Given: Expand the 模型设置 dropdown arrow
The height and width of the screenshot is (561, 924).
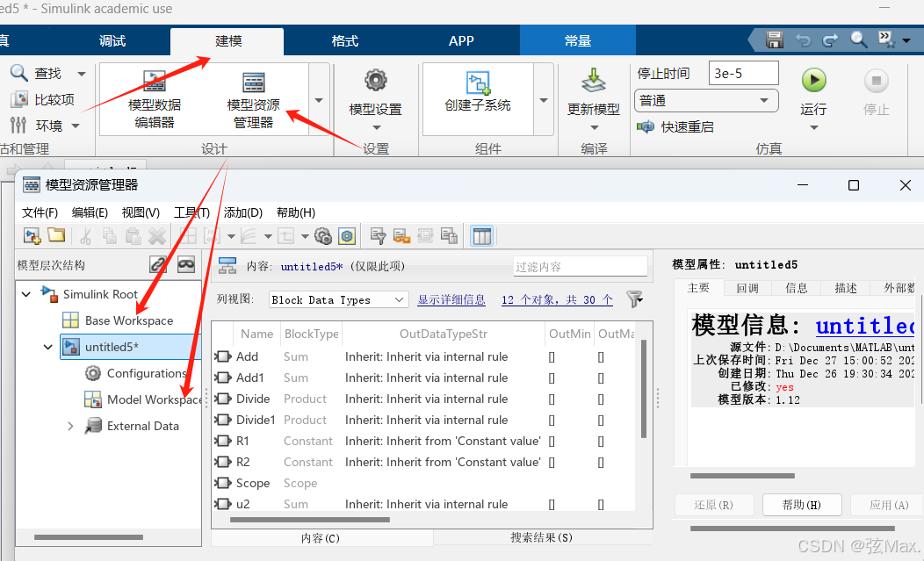Looking at the screenshot, I should click(376, 128).
